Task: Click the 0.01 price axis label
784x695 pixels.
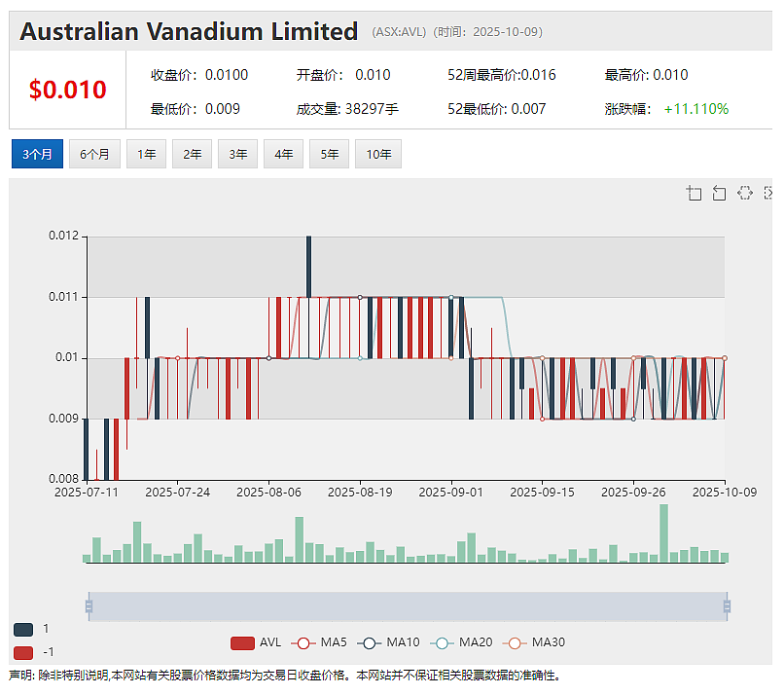Action: point(66,358)
